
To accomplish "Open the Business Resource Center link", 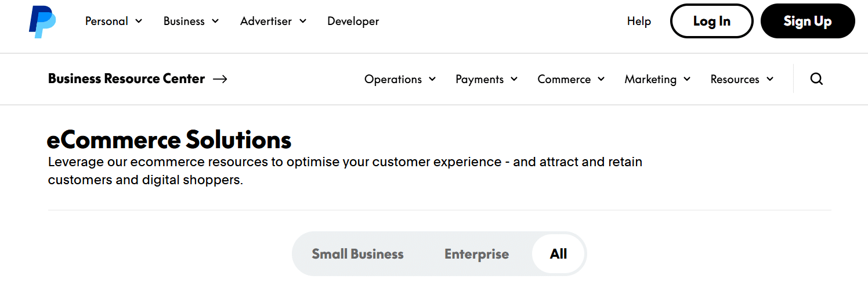I will (x=126, y=79).
